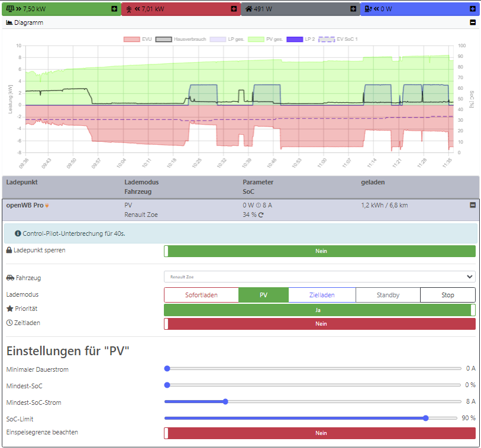Image resolution: width=481 pixels, height=448 pixels.
Task: Click the Renault Zoe text in the table row
Action: (x=141, y=215)
